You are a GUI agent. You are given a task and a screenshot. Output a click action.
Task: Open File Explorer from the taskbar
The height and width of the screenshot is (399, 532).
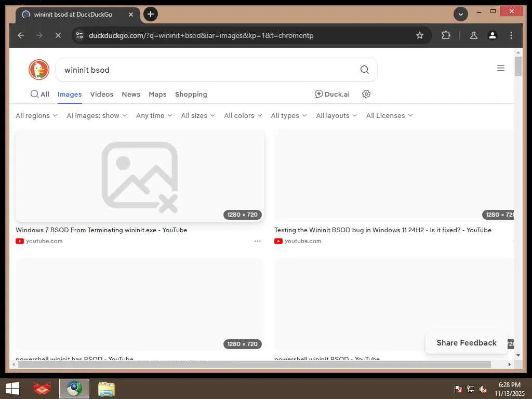pyautogui.click(x=106, y=389)
